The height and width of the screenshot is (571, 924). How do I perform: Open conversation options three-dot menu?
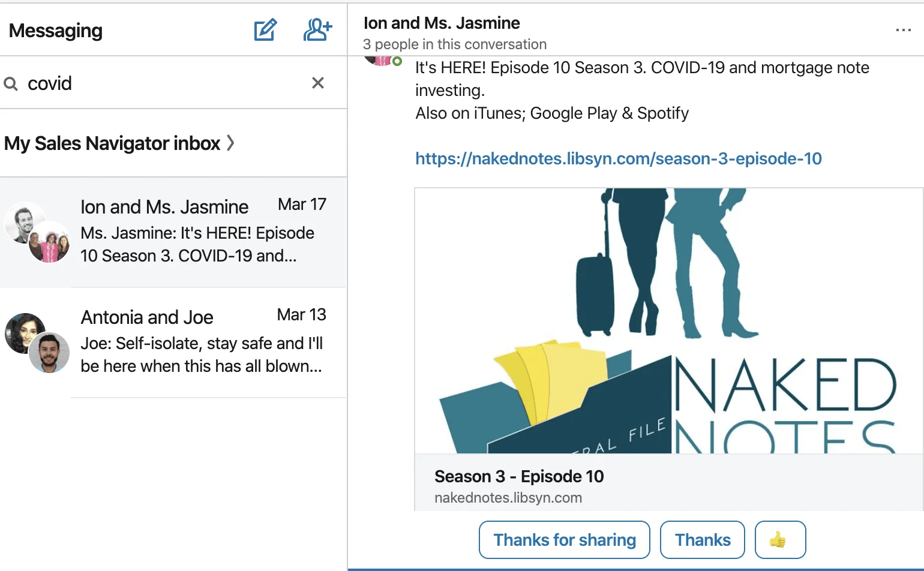(x=903, y=30)
